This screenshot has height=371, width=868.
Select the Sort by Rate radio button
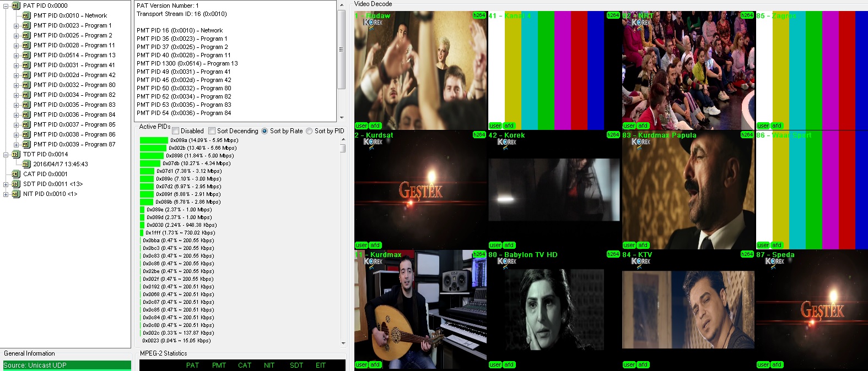pos(265,131)
